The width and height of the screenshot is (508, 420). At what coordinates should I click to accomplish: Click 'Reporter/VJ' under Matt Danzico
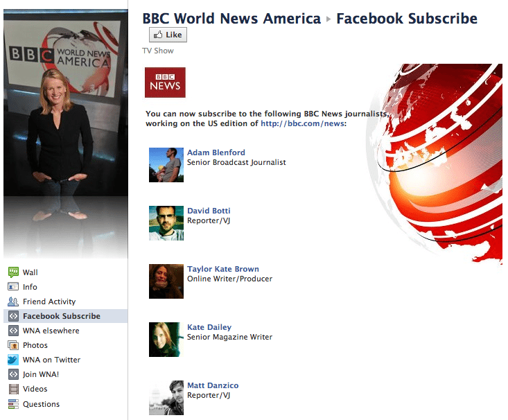pyautogui.click(x=209, y=395)
